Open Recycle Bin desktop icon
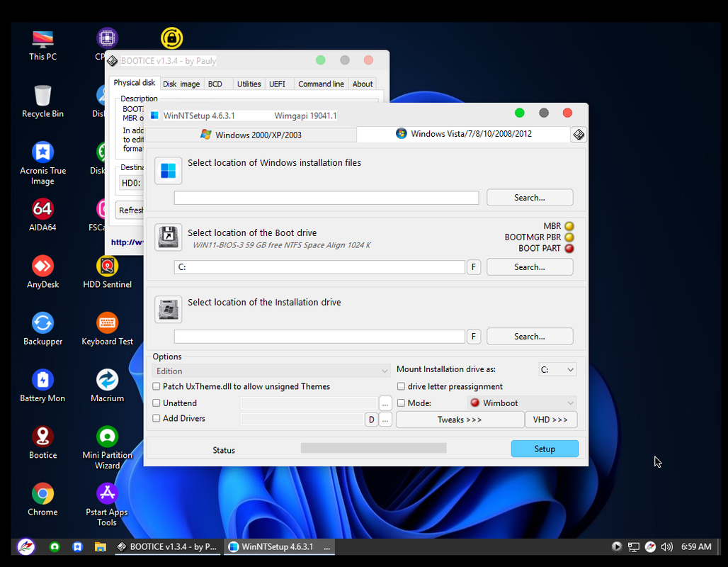Image resolution: width=728 pixels, height=567 pixels. click(42, 102)
